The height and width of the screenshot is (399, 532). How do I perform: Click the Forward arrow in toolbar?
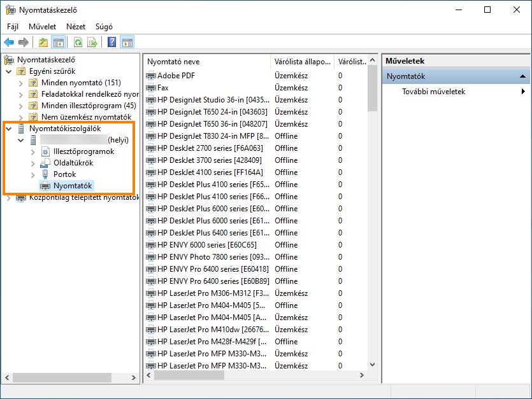[x=24, y=43]
